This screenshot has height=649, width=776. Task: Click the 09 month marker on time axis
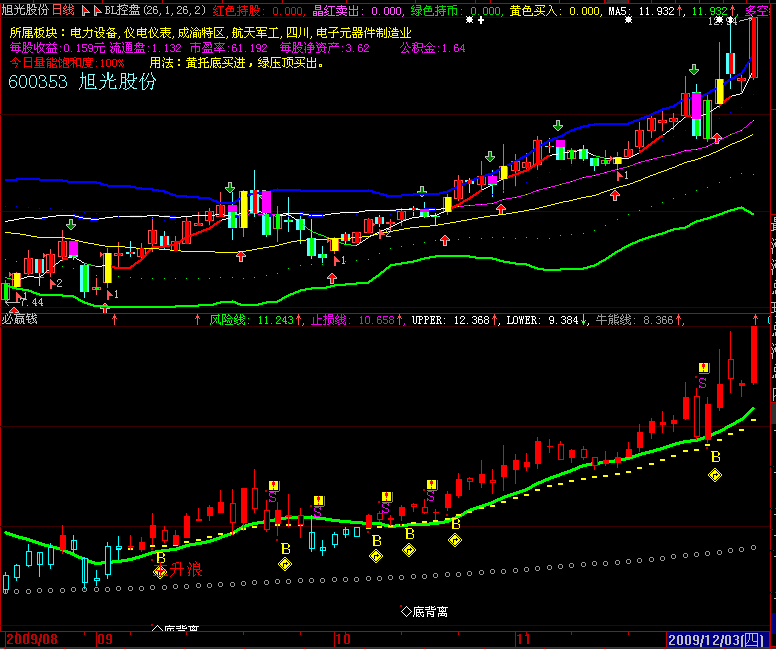[x=104, y=640]
